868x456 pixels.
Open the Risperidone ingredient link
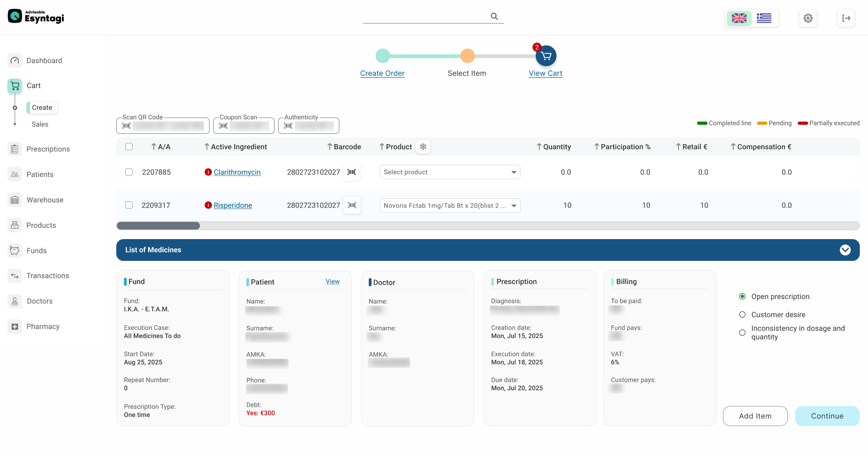click(x=233, y=206)
